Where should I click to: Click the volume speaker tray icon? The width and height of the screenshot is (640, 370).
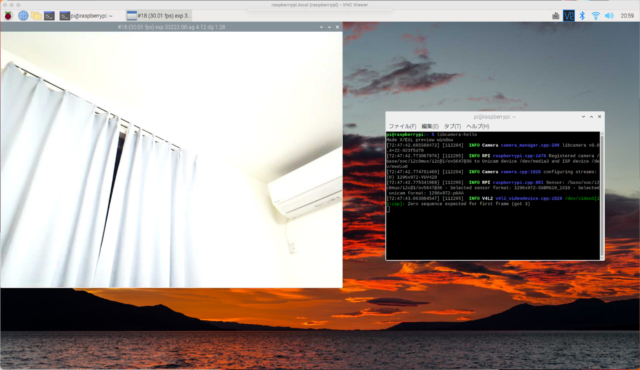(x=609, y=16)
